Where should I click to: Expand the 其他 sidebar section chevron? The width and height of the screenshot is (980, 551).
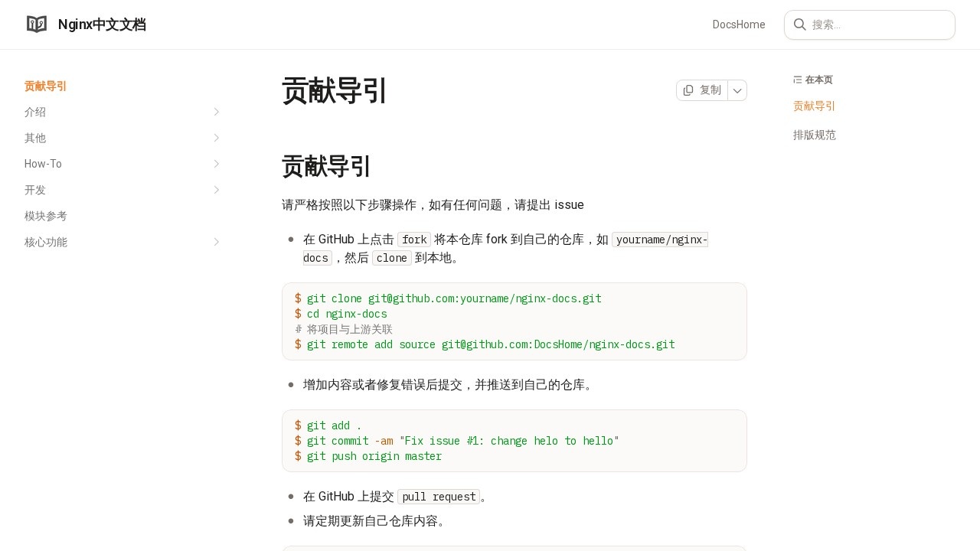tap(217, 138)
